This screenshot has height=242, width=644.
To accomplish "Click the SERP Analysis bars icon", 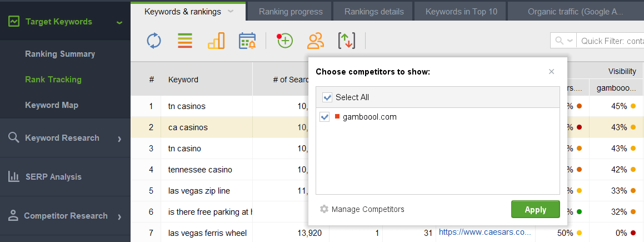I will (14, 177).
